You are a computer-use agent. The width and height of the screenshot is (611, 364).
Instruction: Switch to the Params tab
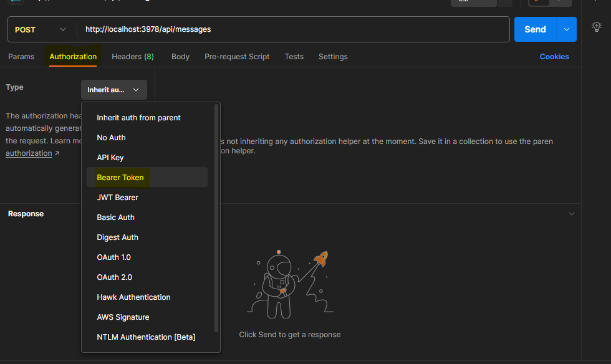point(21,57)
